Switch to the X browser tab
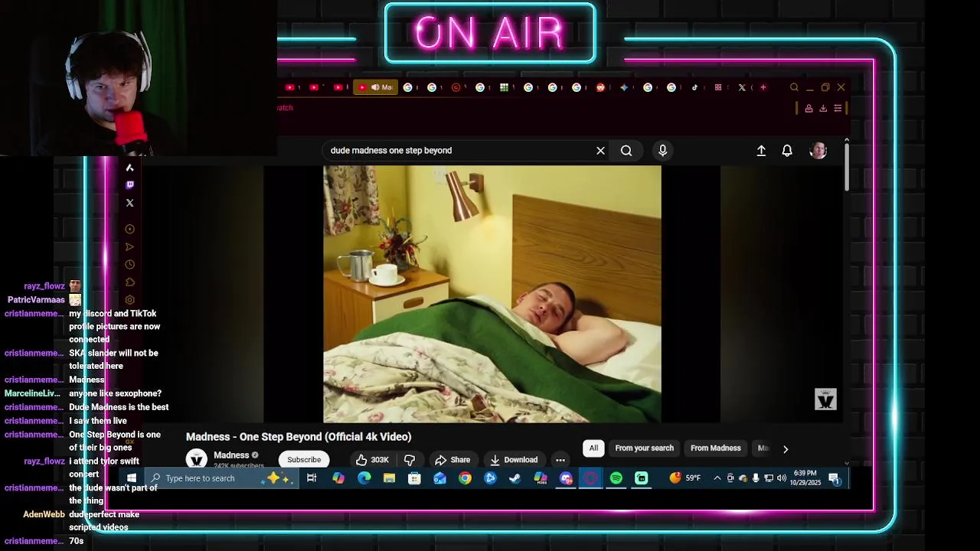Image resolution: width=980 pixels, height=551 pixels. 741,87
